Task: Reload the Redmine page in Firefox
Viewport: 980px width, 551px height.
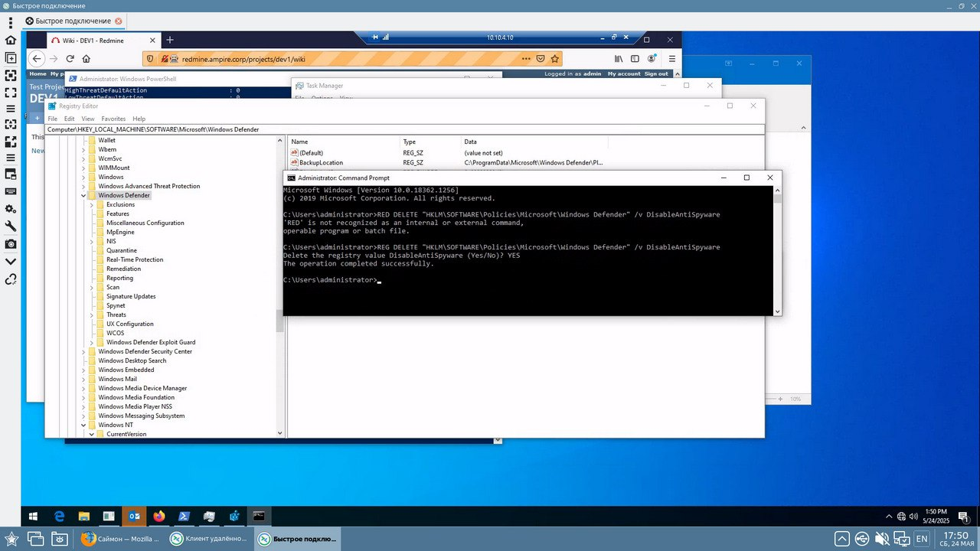Action: pyautogui.click(x=70, y=58)
